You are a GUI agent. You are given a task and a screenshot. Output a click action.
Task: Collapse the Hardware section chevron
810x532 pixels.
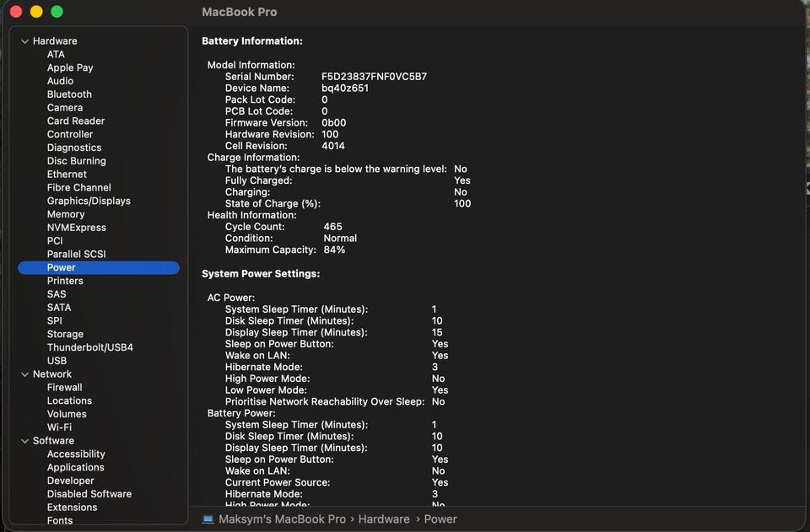tap(24, 41)
